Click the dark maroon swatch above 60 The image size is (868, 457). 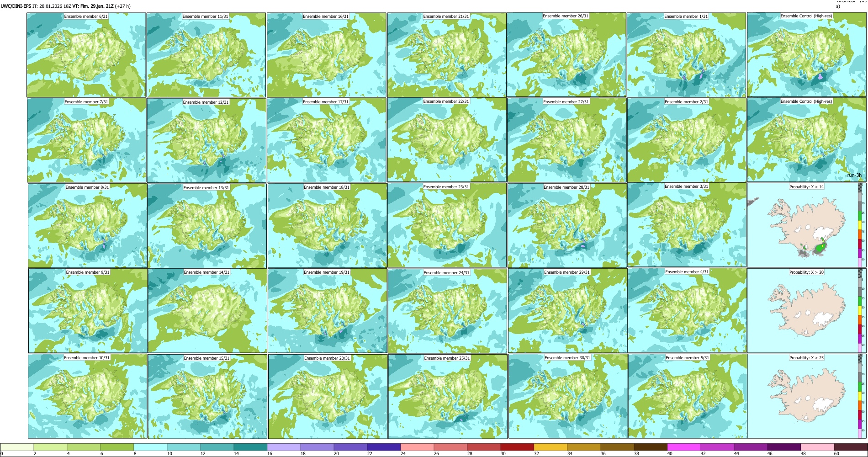[x=851, y=447]
